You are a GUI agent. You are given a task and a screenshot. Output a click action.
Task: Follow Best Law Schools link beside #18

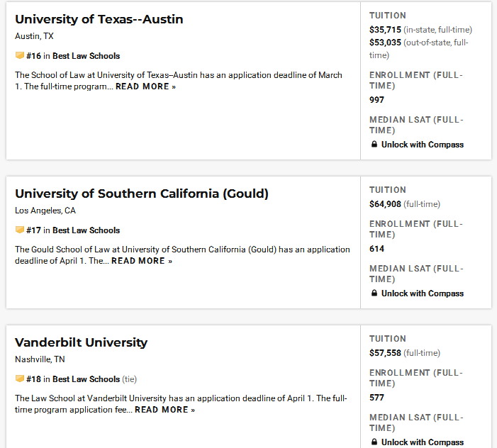(x=86, y=379)
